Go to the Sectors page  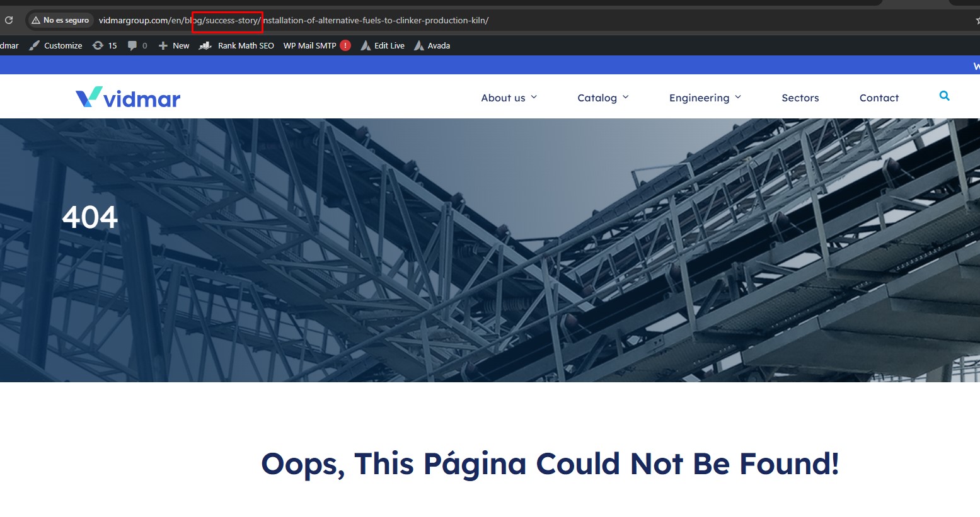(x=800, y=98)
